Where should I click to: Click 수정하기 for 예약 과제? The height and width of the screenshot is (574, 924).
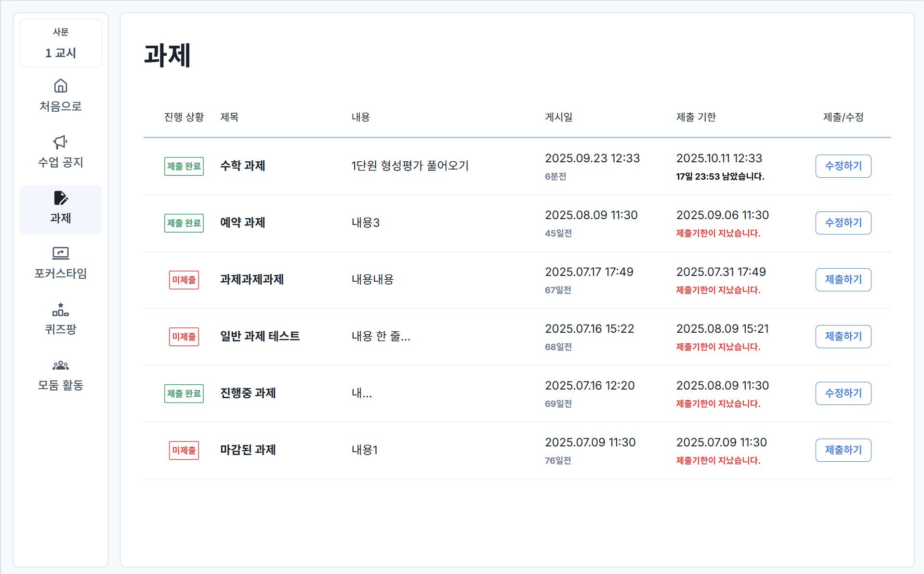tap(843, 223)
